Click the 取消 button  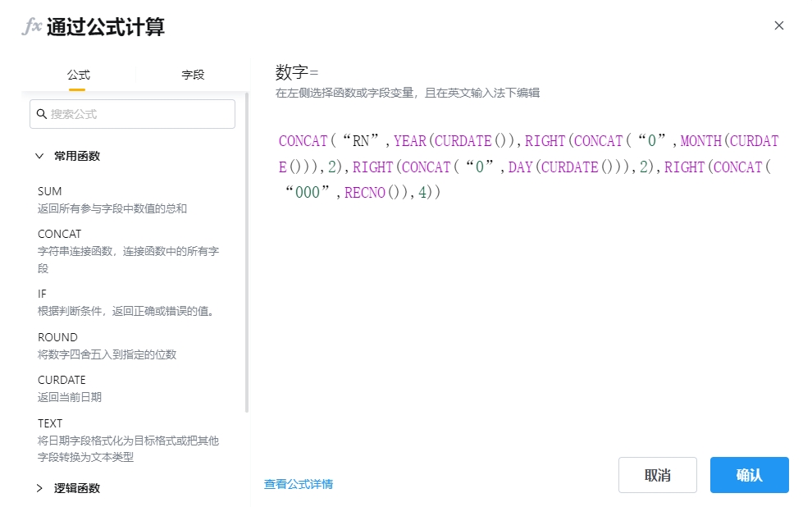click(x=657, y=475)
